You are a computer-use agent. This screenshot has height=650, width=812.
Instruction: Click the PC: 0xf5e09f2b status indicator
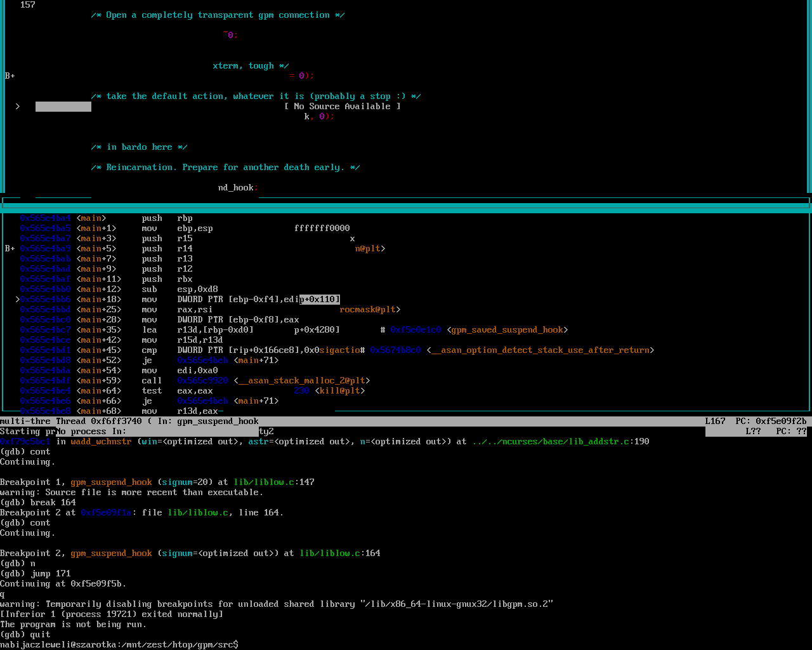pos(771,421)
